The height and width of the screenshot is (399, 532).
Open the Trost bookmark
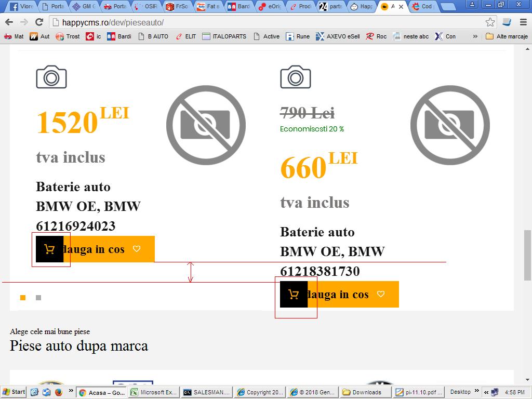[68, 36]
